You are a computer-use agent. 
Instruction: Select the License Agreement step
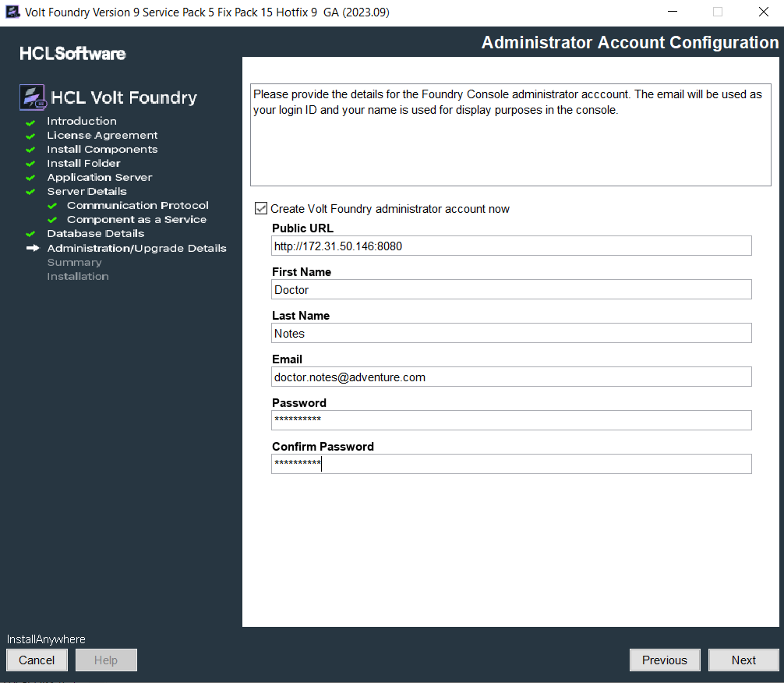102,135
